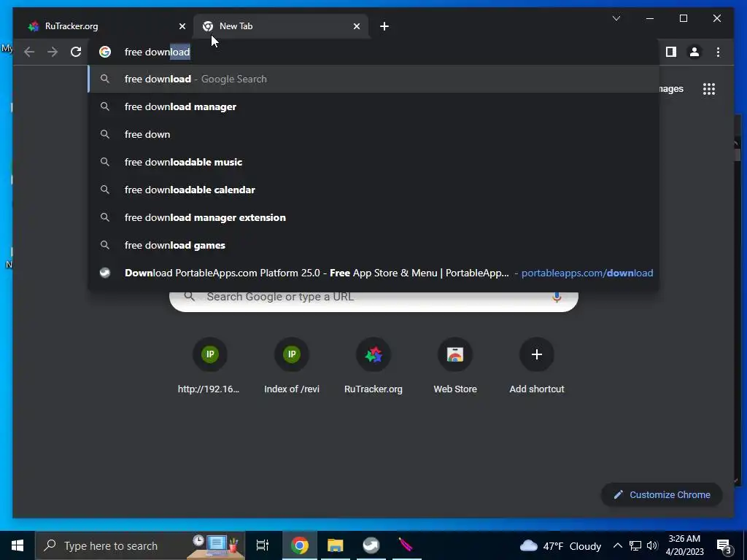Image resolution: width=747 pixels, height=560 pixels.
Task: Open the Web Store shortcut
Action: (x=455, y=367)
